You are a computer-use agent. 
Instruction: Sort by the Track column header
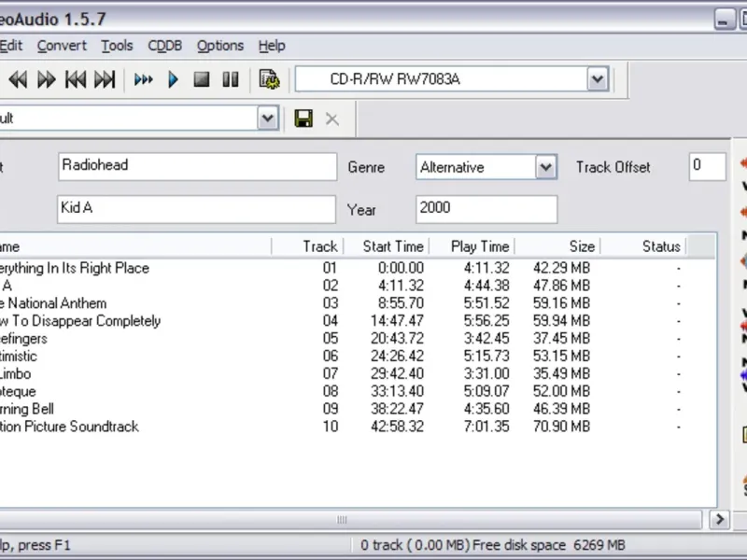point(308,246)
